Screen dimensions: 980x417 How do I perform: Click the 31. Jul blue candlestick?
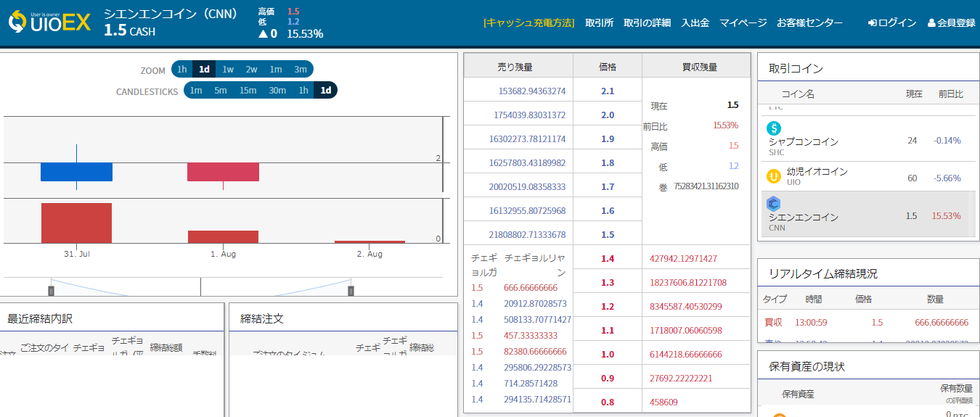click(x=76, y=172)
